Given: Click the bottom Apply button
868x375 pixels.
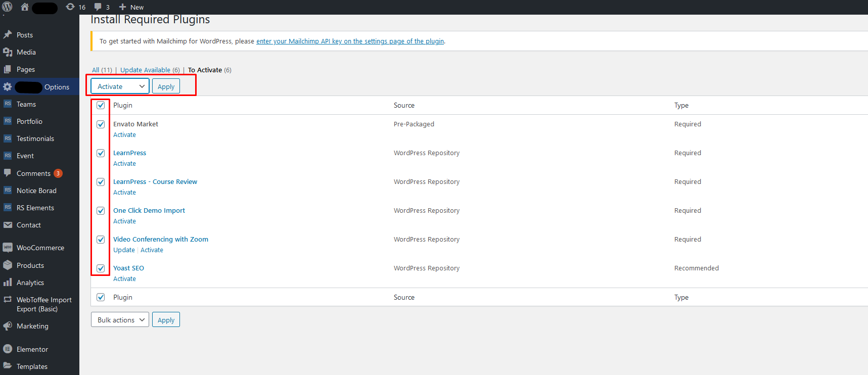Looking at the screenshot, I should coord(166,320).
